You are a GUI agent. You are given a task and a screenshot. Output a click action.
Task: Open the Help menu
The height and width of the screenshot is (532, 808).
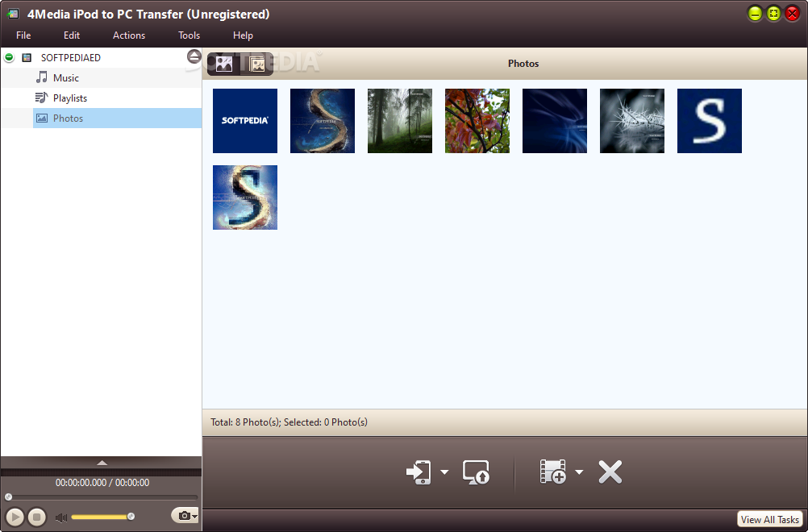243,35
